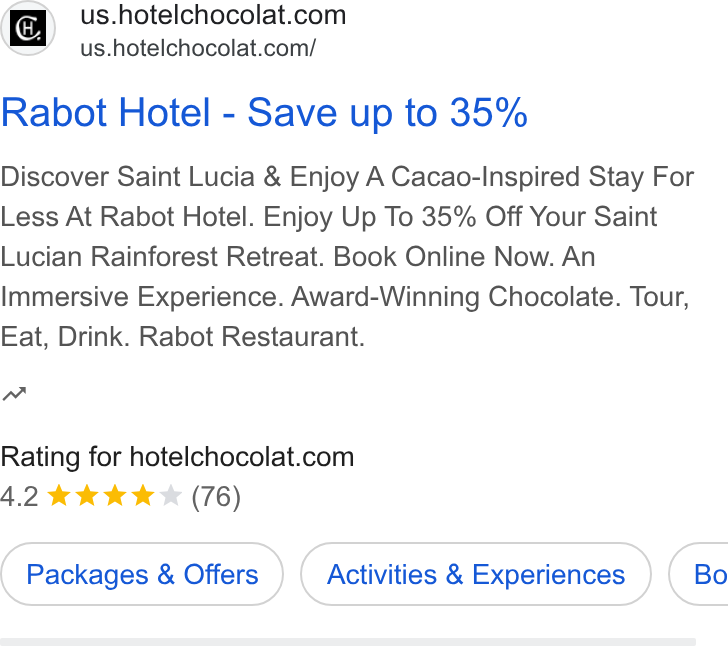
Task: Open the Packages & Offers chip
Action: click(x=142, y=574)
